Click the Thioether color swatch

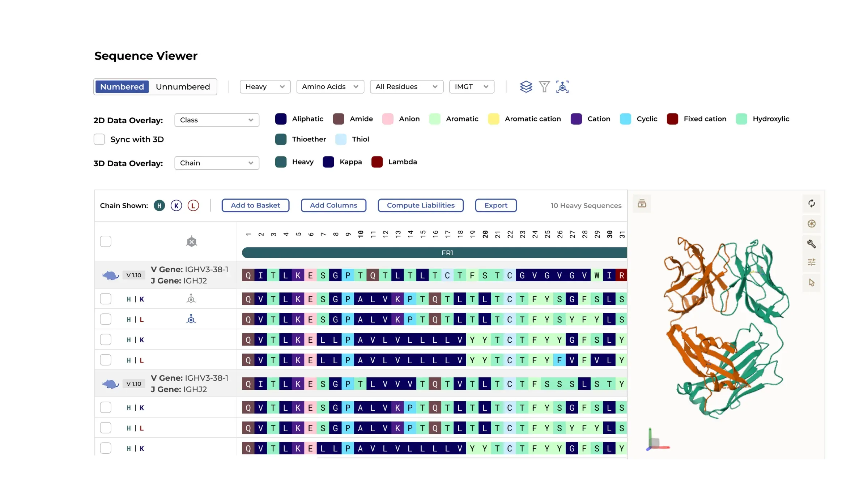coord(281,139)
